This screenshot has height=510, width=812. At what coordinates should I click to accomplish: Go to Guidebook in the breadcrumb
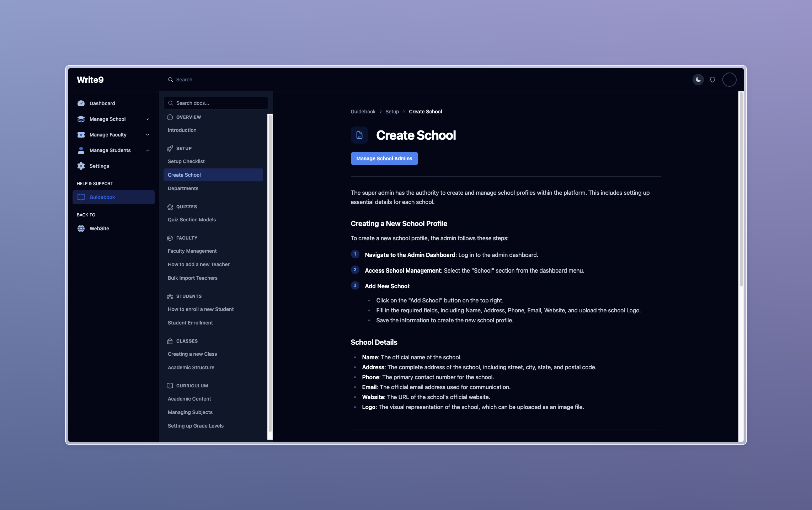[x=363, y=112]
